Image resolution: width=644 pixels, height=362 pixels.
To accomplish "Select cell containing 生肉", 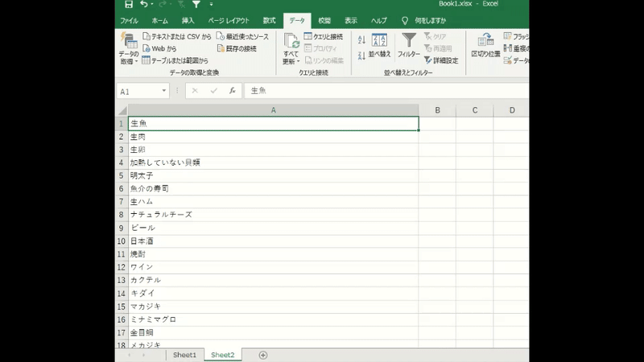I will pos(273,137).
